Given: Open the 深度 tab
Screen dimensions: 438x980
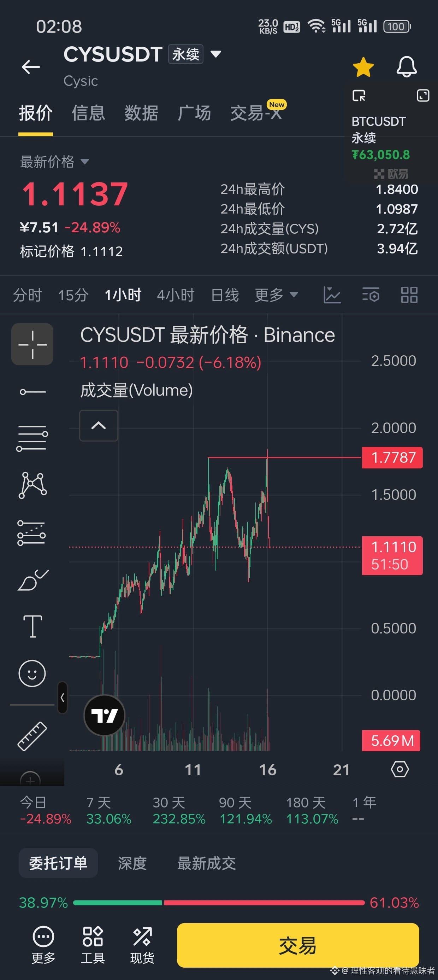Looking at the screenshot, I should 132,863.
